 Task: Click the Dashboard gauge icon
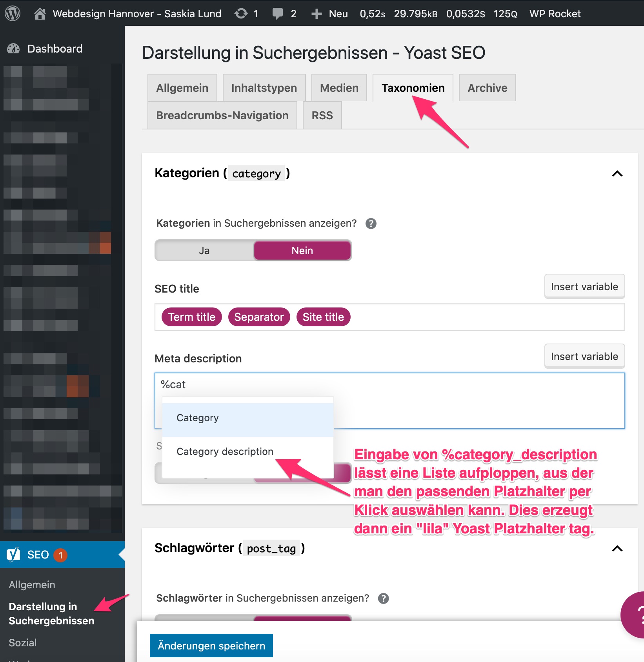13,49
